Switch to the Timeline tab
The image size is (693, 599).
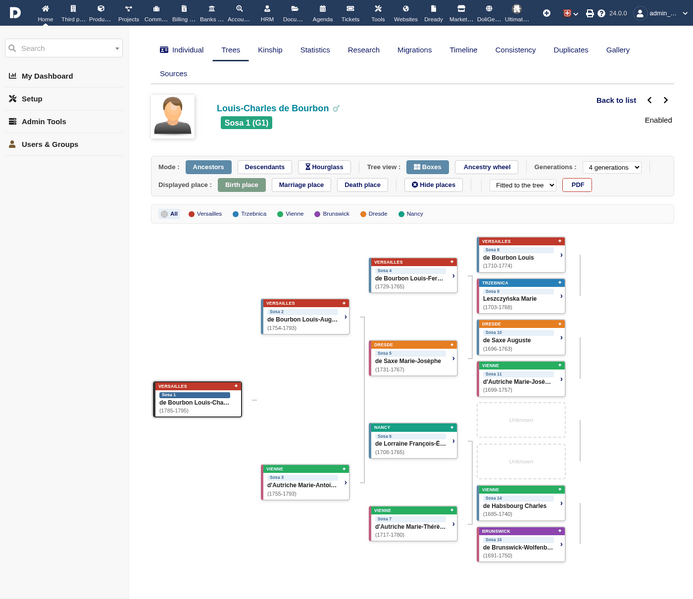464,50
